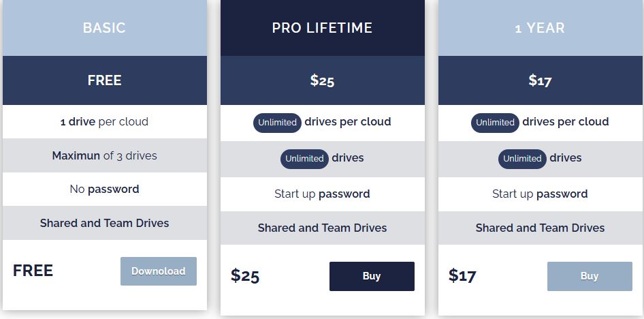The width and height of the screenshot is (644, 319).
Task: Select the BASIC plan header
Action: [x=104, y=28]
